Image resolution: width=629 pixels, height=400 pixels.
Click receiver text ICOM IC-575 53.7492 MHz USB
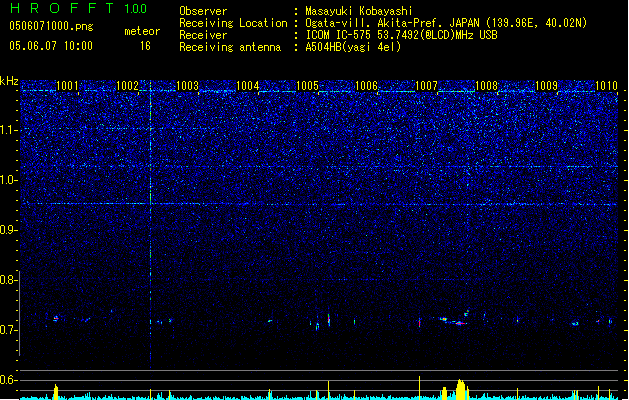401,35
